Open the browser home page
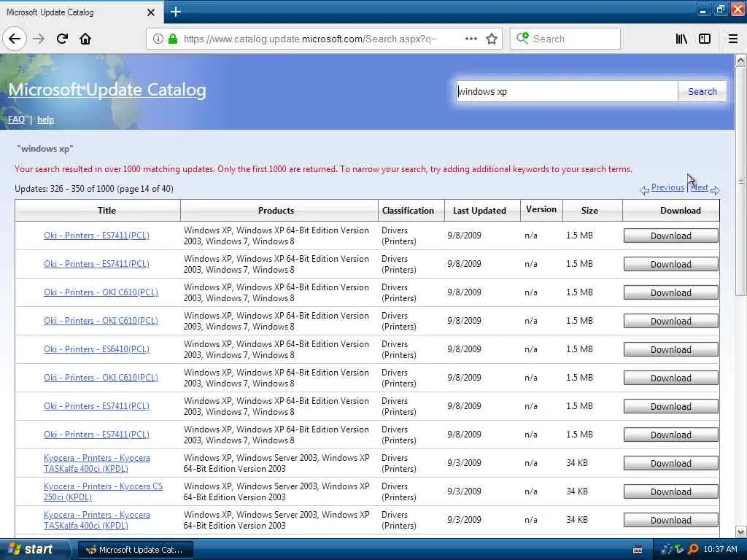Image resolution: width=747 pixels, height=560 pixels. (x=85, y=39)
